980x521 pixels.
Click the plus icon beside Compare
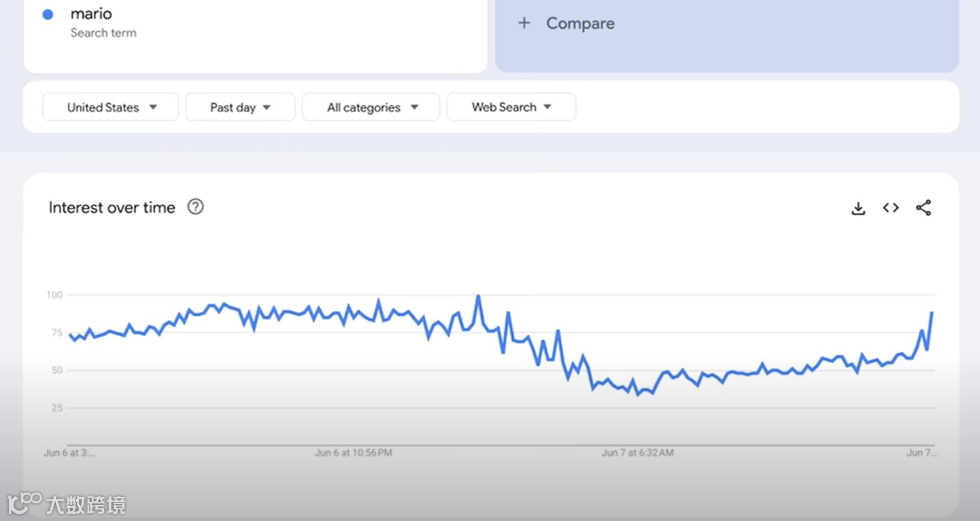coord(524,23)
